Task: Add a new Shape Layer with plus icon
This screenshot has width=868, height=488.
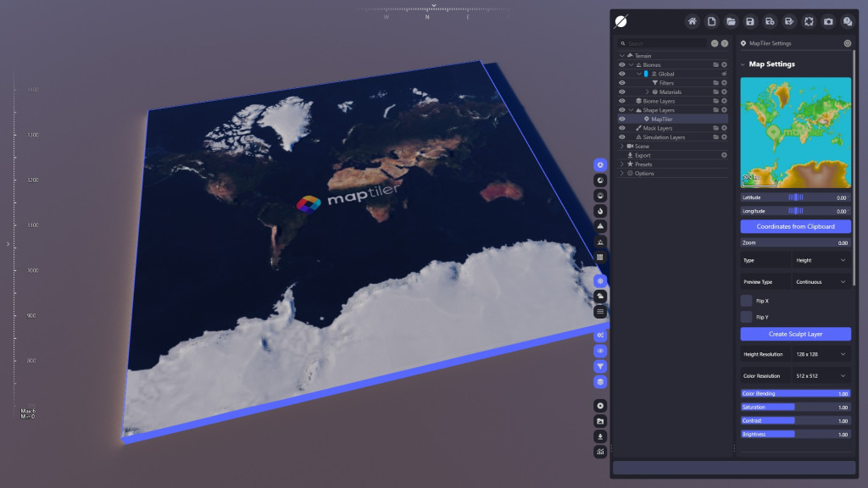Action: tap(724, 110)
